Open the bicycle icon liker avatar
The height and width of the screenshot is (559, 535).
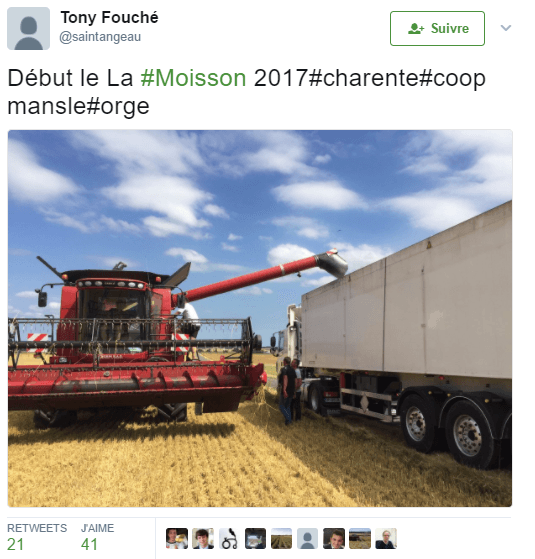229,538
